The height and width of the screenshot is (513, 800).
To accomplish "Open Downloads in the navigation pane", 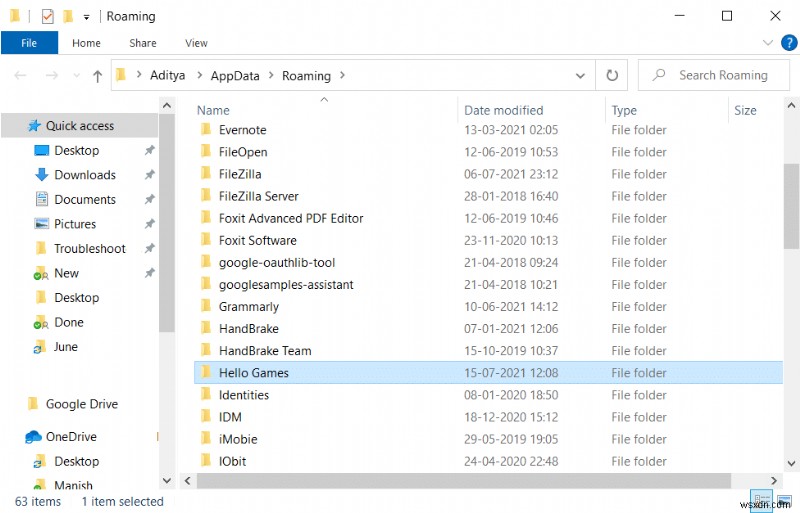I will 85,175.
